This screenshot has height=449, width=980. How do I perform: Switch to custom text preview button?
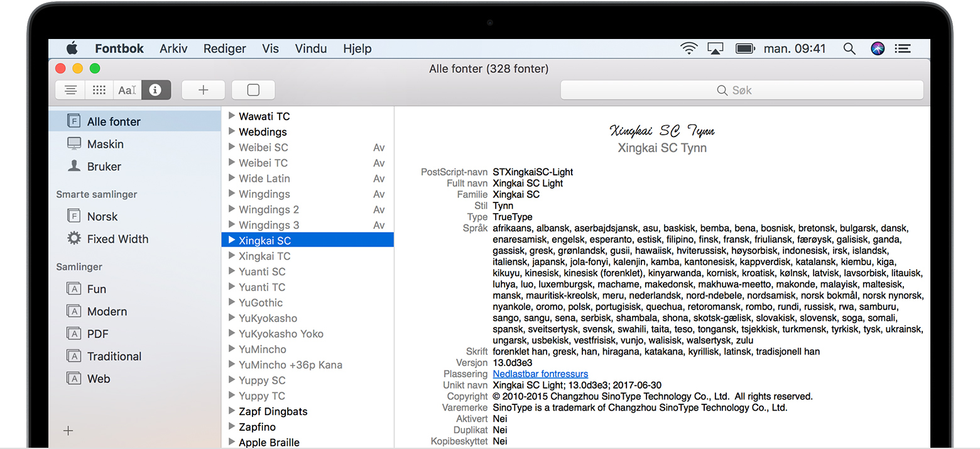tap(127, 90)
